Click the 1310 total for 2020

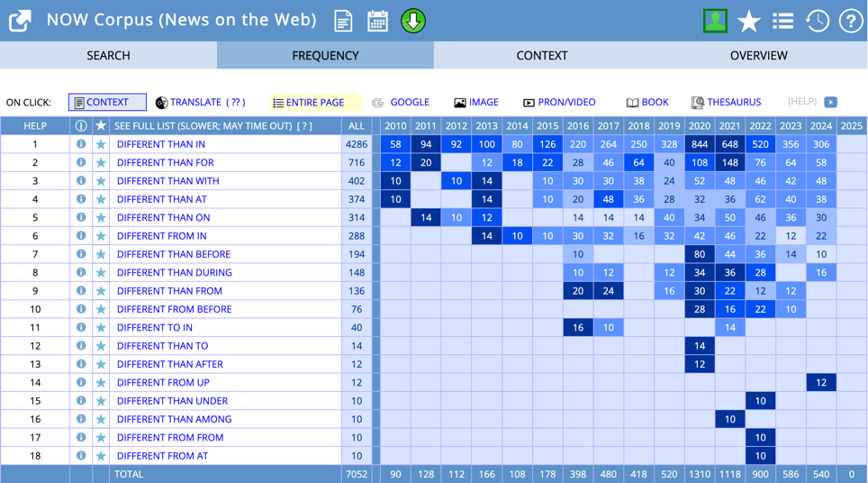tap(700, 474)
